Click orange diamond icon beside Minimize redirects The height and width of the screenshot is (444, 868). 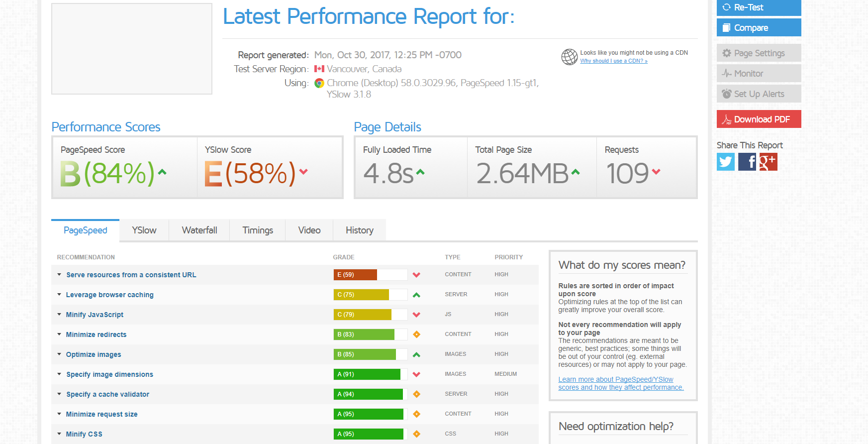pos(416,334)
